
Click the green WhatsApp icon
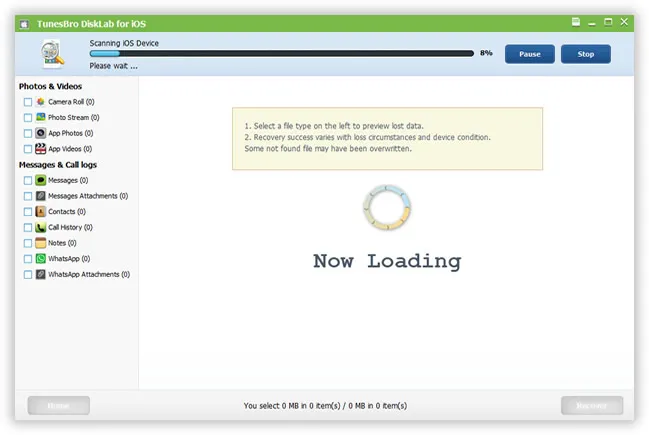point(41,258)
